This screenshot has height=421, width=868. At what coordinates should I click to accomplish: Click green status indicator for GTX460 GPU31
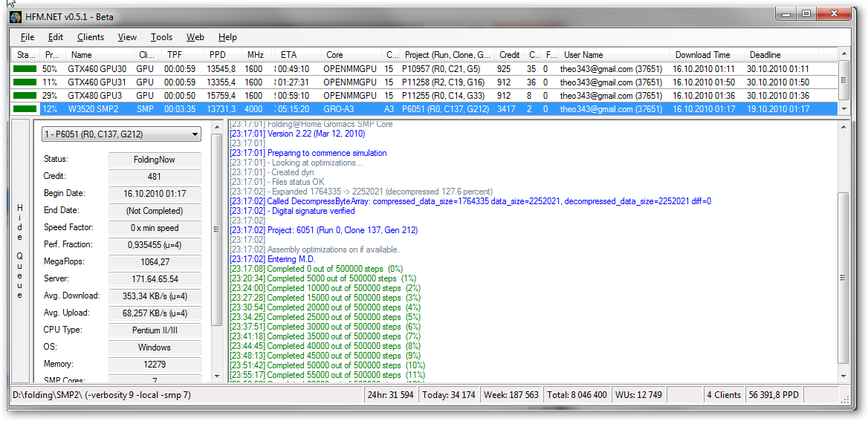pyautogui.click(x=25, y=82)
